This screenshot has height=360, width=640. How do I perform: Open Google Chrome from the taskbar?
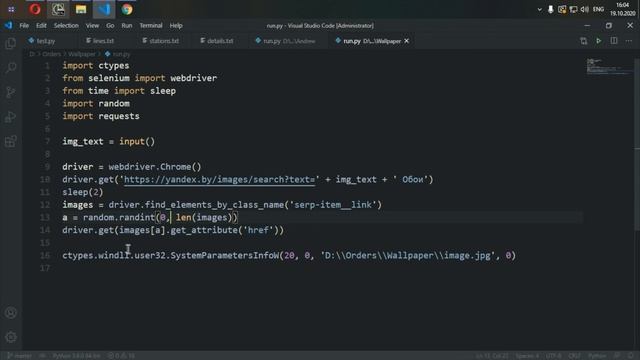click(x=127, y=9)
